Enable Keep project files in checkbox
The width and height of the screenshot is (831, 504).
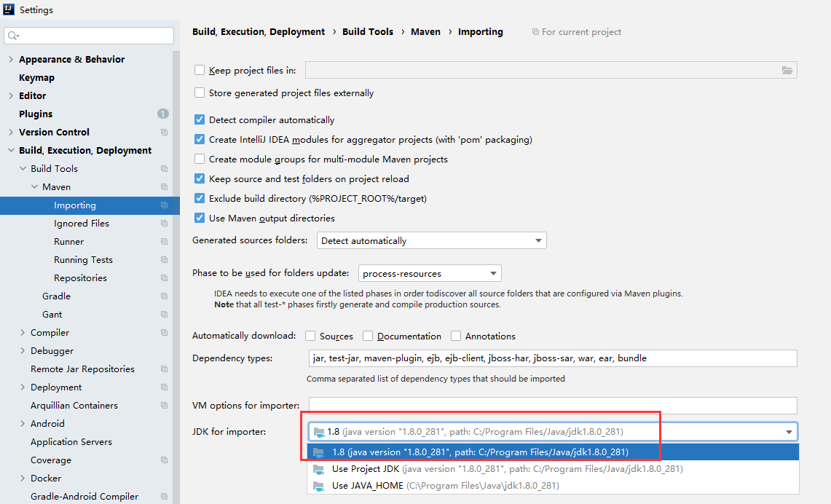tap(200, 70)
